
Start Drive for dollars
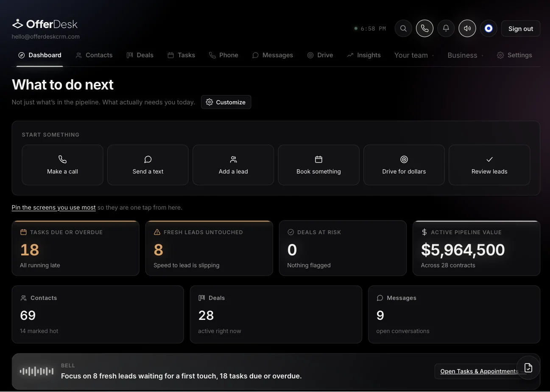(404, 165)
